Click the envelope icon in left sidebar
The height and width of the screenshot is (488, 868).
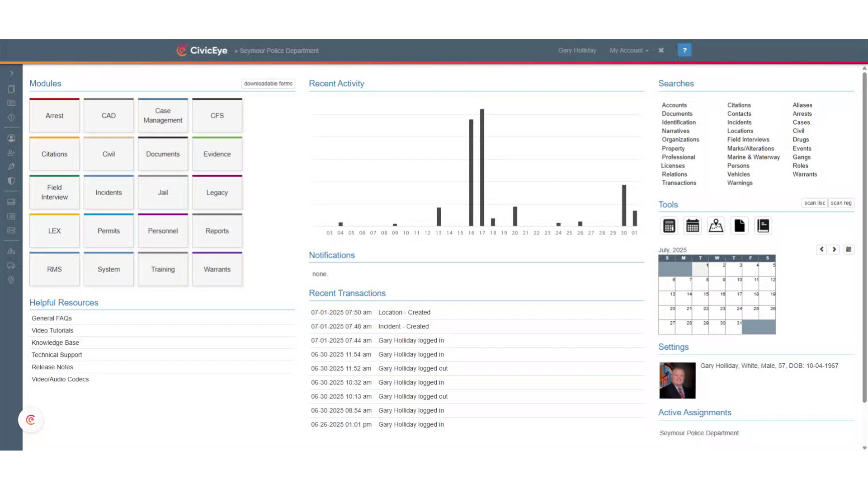[x=11, y=230]
